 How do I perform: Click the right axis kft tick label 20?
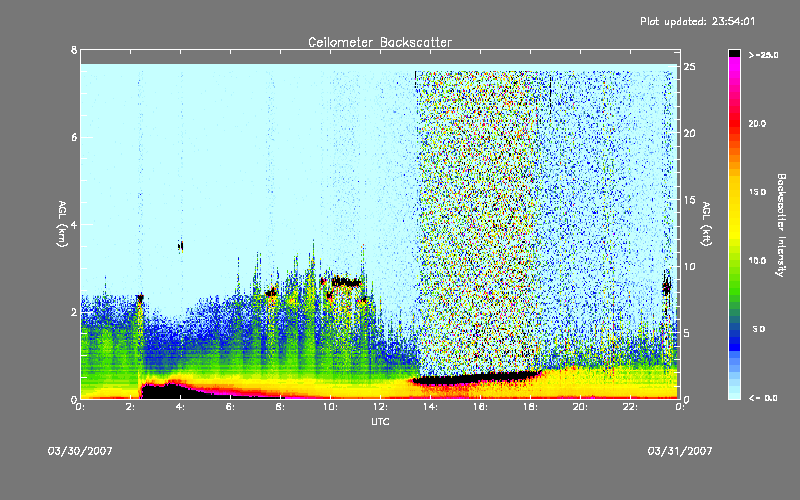coord(690,133)
